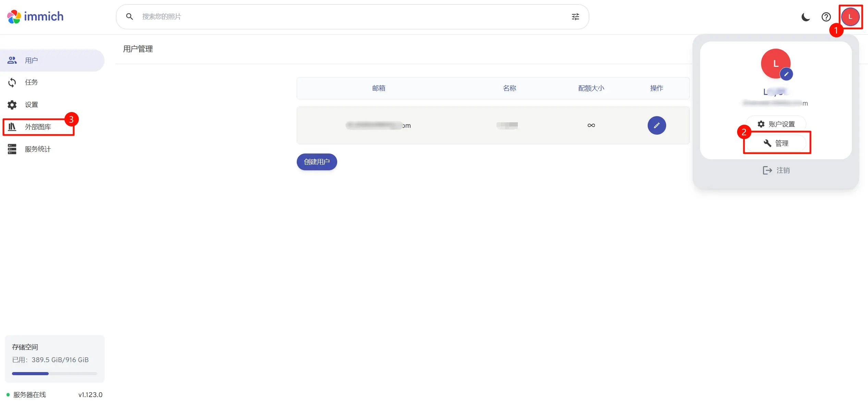
Task: Click 注销 to sign out
Action: pos(776,170)
